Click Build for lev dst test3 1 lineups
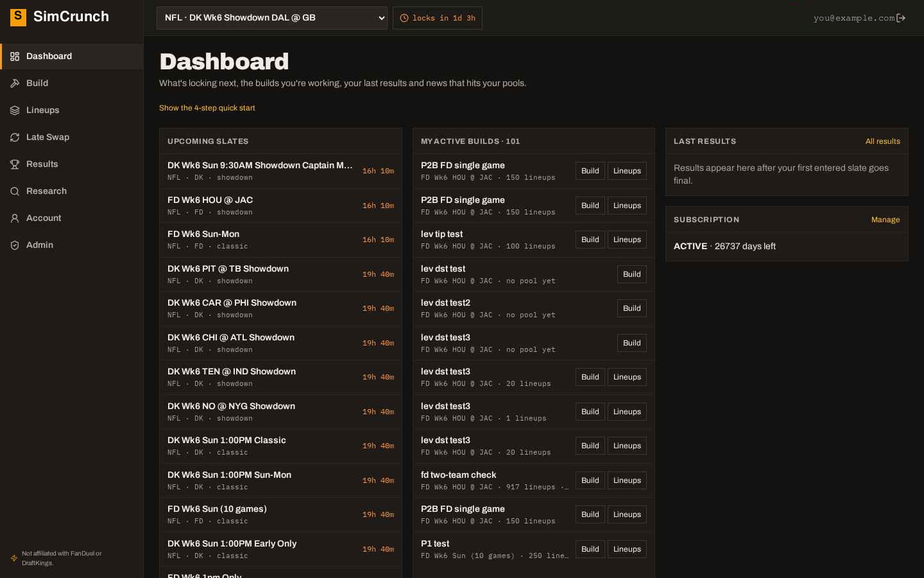This screenshot has width=924, height=578. click(590, 412)
